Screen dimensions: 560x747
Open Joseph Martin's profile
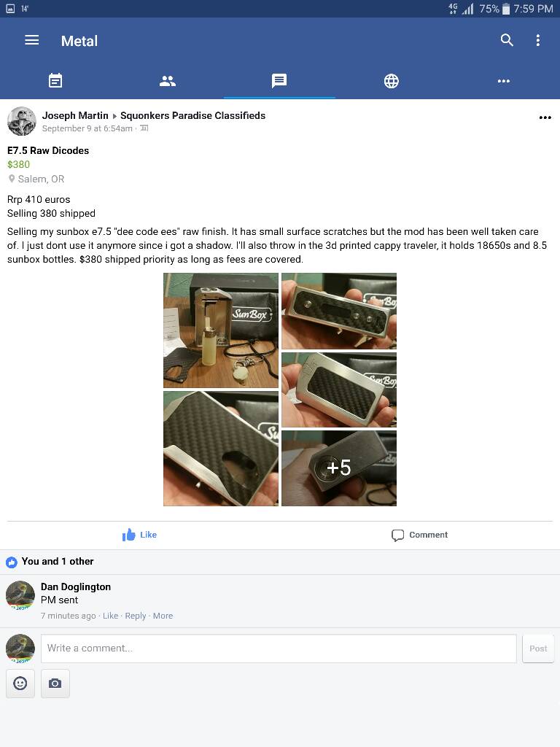[x=75, y=115]
